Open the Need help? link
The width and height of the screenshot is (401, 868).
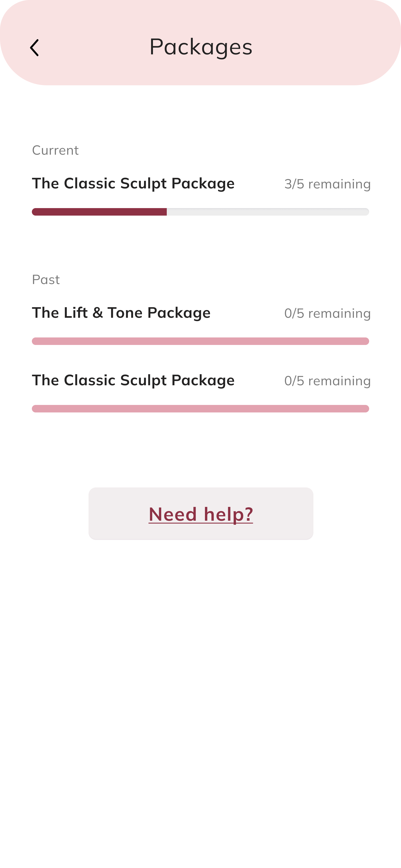click(201, 514)
